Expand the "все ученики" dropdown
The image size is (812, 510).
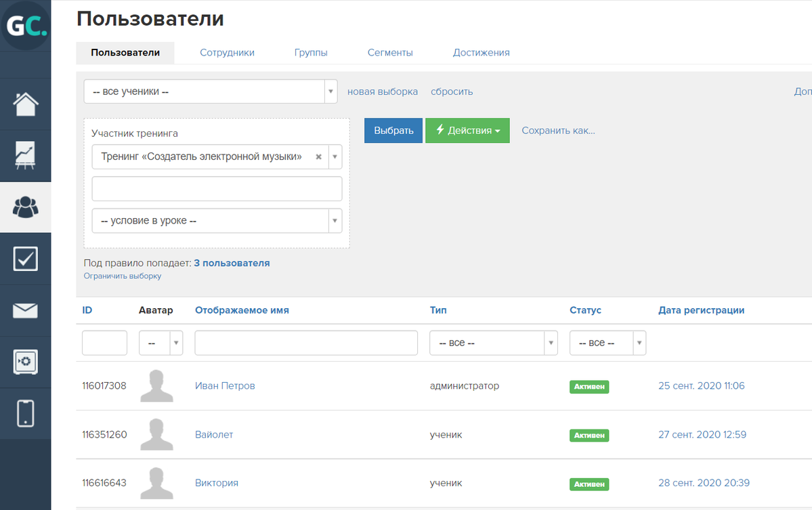(x=211, y=91)
